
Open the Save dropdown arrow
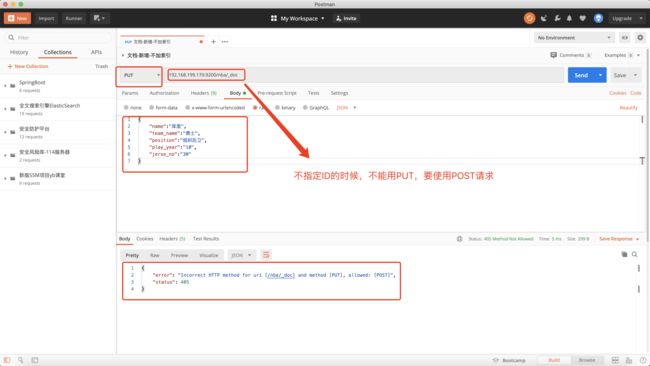(x=635, y=75)
